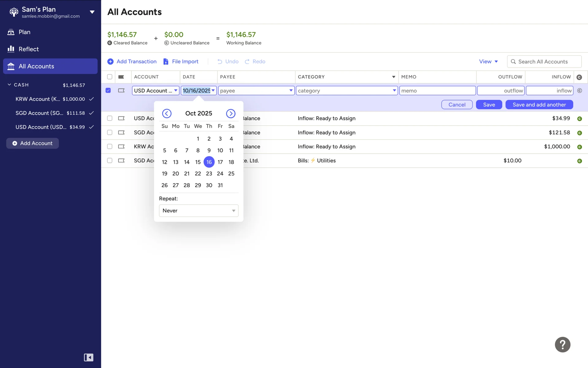Open the View dropdown menu
This screenshot has width=588, height=368.
coord(488,62)
